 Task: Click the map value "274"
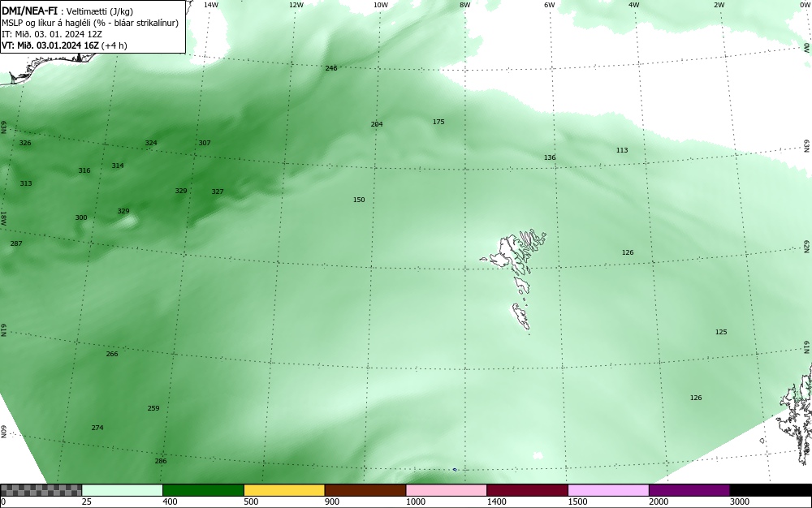(x=97, y=428)
